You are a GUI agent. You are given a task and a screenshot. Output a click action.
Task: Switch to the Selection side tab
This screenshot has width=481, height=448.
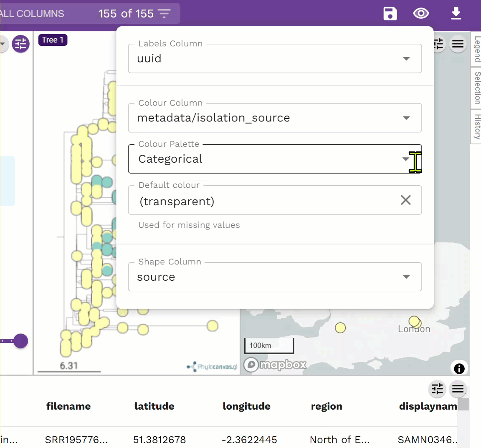click(x=477, y=88)
